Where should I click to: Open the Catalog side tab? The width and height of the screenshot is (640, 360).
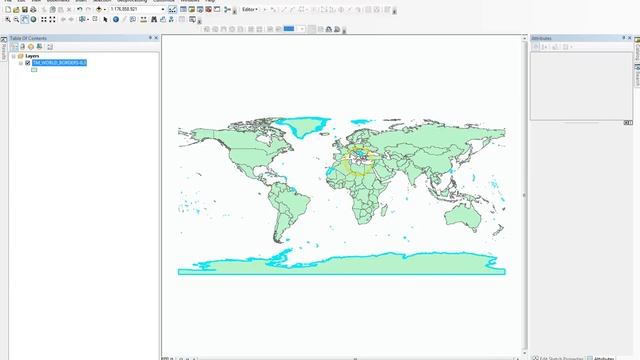637,49
